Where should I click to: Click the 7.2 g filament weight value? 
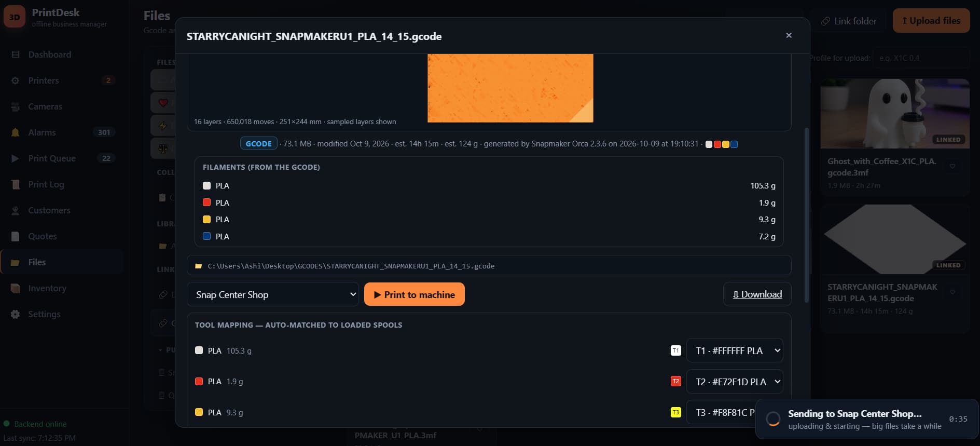pos(767,236)
